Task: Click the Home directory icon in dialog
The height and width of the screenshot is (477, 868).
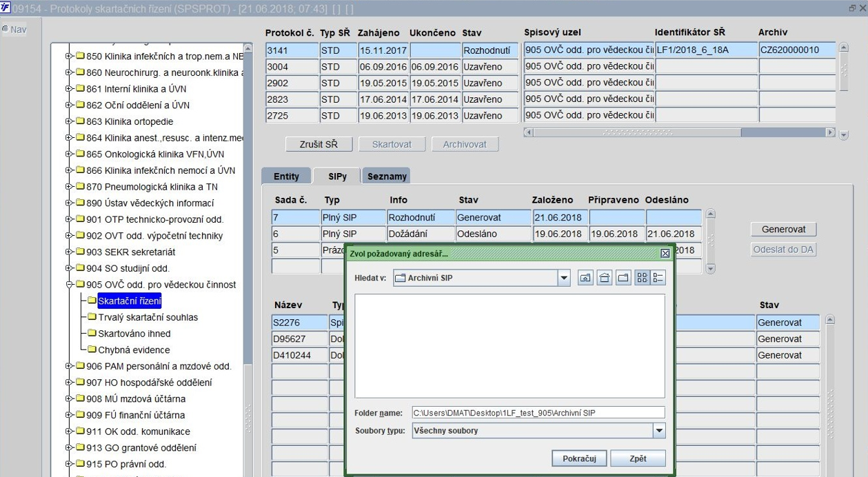Action: pos(605,278)
